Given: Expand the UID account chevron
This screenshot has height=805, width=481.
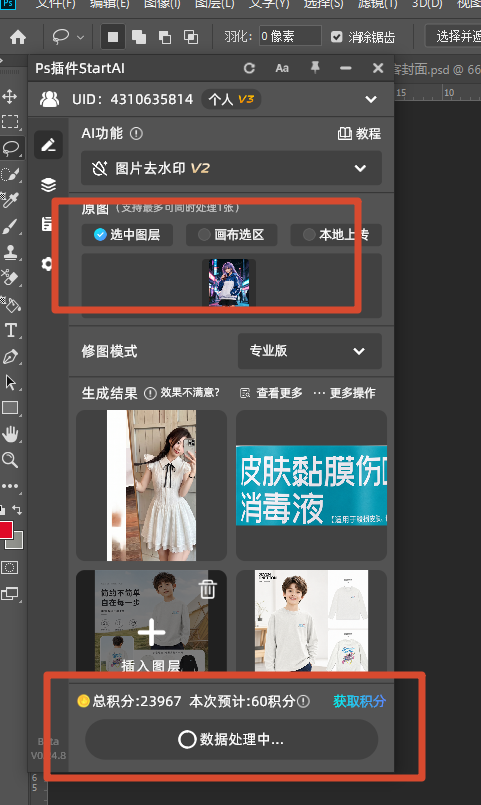Looking at the screenshot, I should 371,99.
